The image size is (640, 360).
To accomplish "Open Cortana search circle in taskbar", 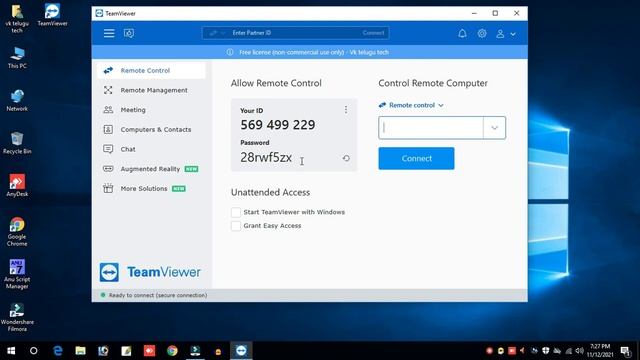I will (x=33, y=351).
